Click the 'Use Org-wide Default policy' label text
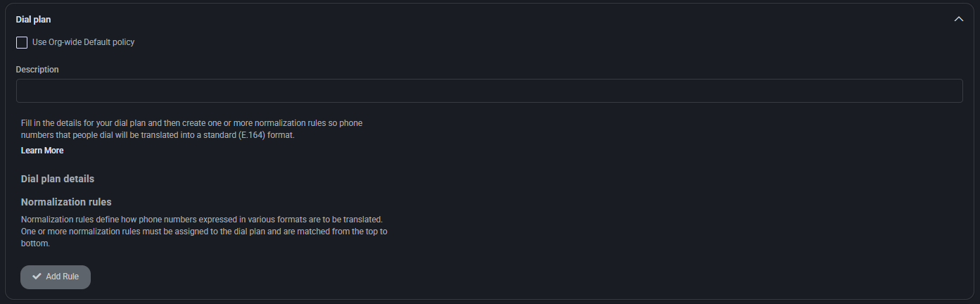The image size is (980, 304). 83,42
